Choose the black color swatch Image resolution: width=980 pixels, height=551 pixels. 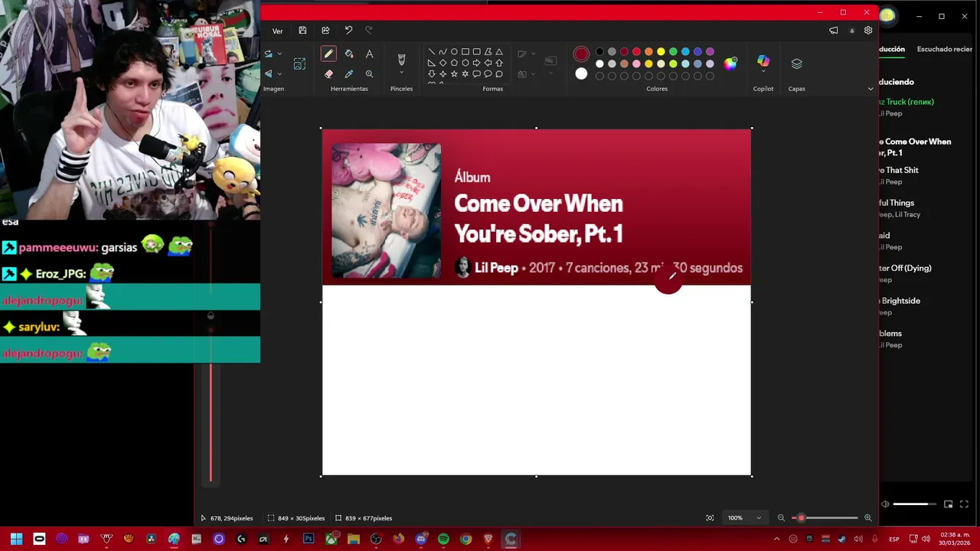599,52
